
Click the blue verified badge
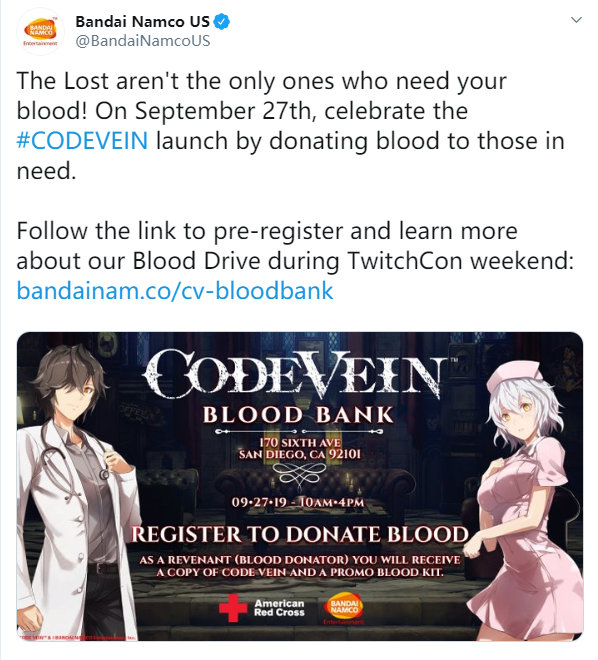[x=222, y=21]
